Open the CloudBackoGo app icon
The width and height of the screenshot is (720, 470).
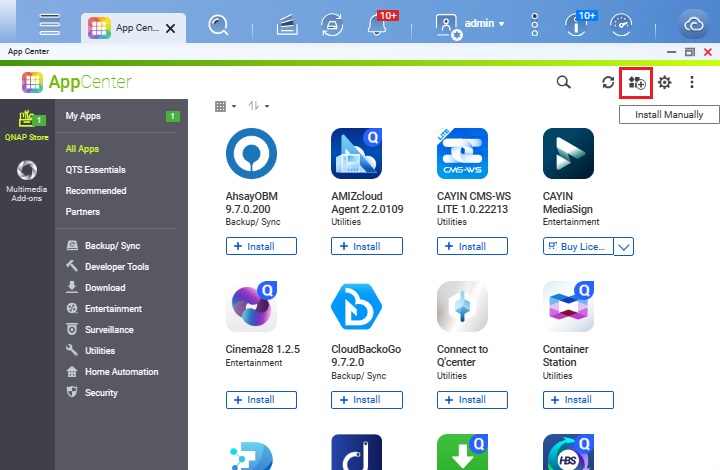[357, 307]
